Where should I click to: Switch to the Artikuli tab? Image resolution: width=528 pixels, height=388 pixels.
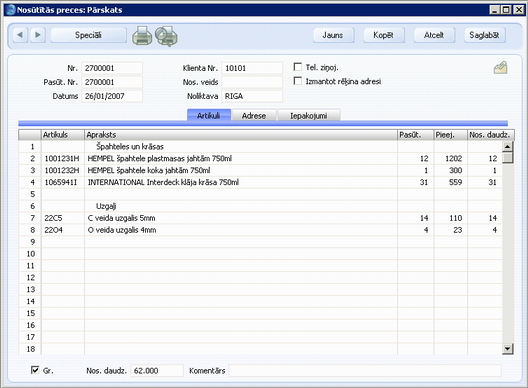(209, 115)
